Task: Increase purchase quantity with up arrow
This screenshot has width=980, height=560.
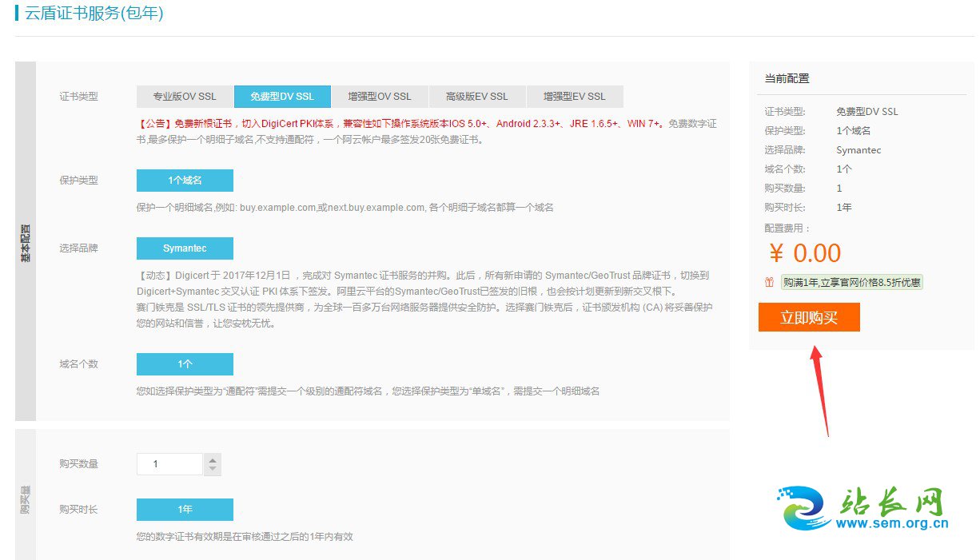Action: pyautogui.click(x=212, y=459)
